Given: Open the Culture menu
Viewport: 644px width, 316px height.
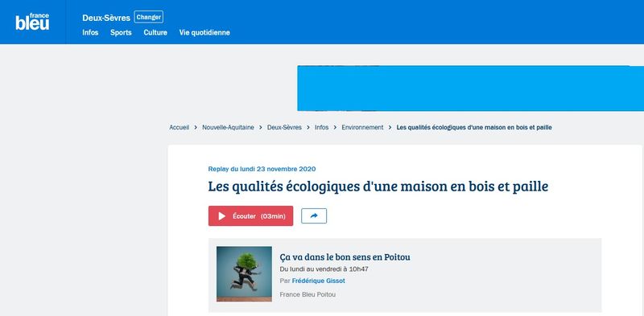Looking at the screenshot, I should (x=155, y=32).
